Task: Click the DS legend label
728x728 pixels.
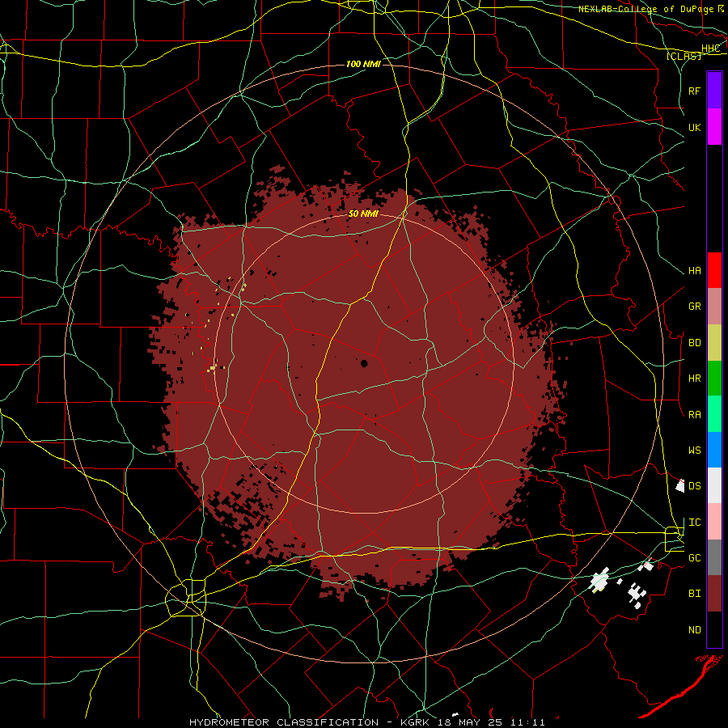Action: [x=694, y=486]
